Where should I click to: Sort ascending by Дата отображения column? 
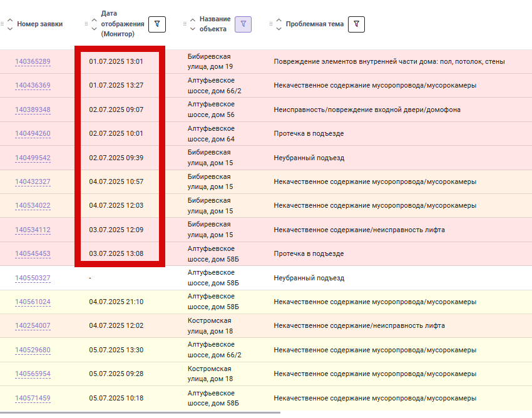point(95,20)
